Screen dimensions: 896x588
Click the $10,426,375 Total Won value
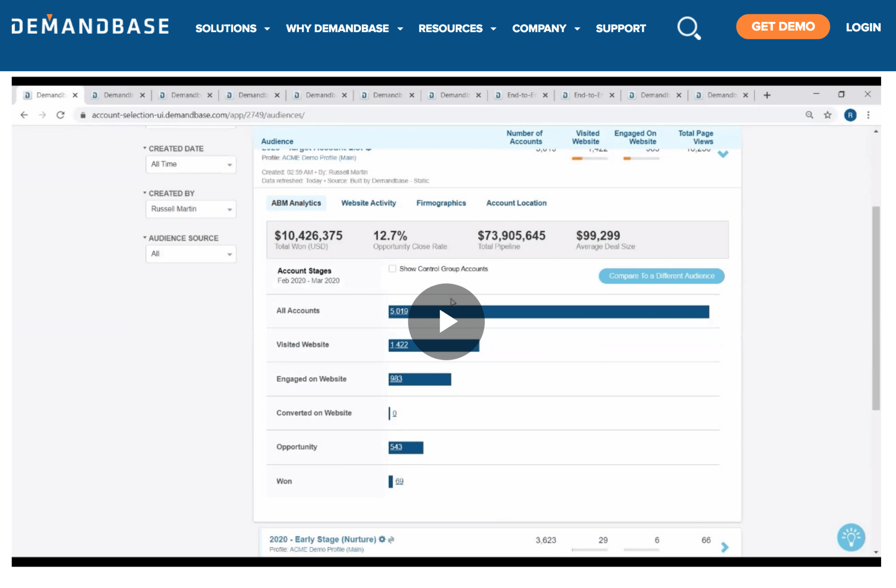pyautogui.click(x=308, y=235)
